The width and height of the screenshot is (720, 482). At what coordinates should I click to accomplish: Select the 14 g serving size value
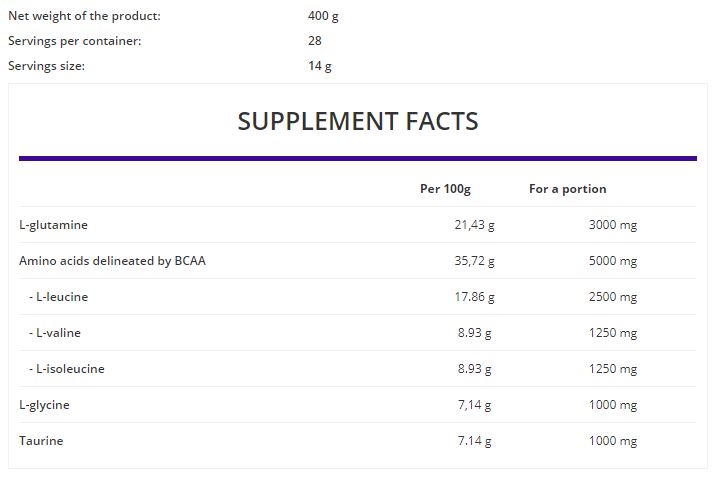320,66
